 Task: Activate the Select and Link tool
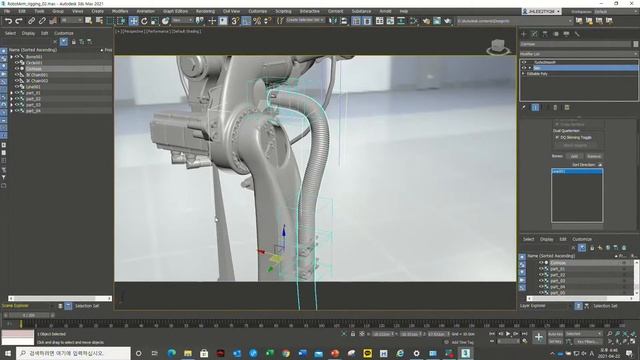31,21
